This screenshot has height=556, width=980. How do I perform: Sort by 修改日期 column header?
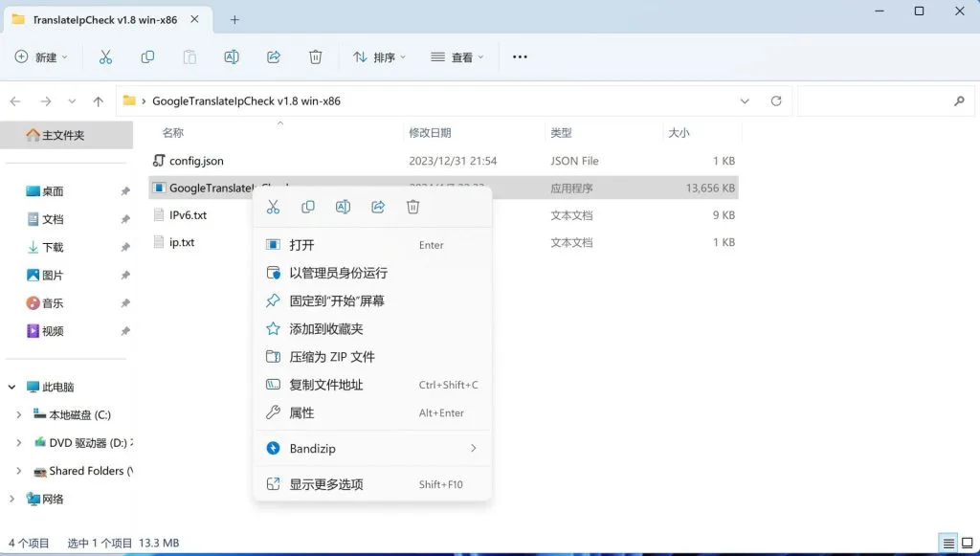point(430,132)
